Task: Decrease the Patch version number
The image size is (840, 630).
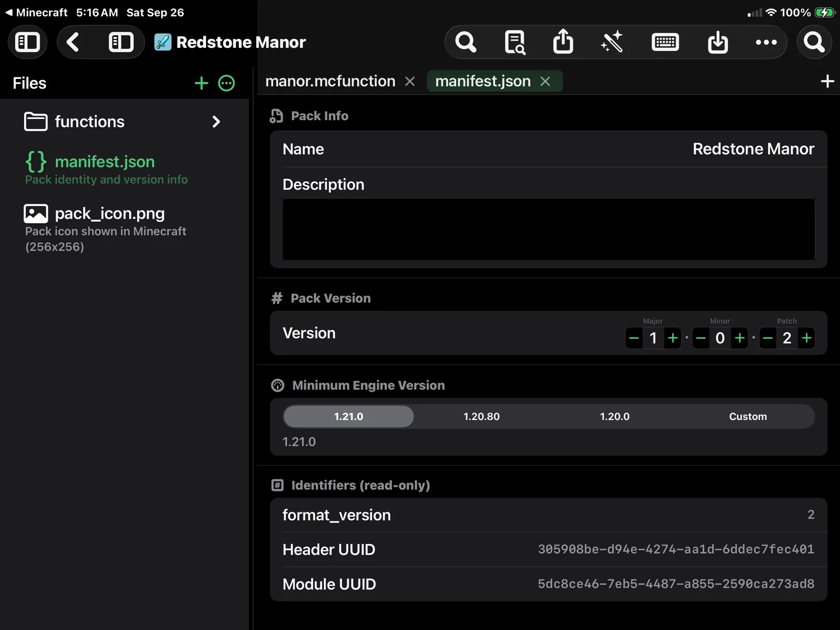Action: tap(768, 338)
